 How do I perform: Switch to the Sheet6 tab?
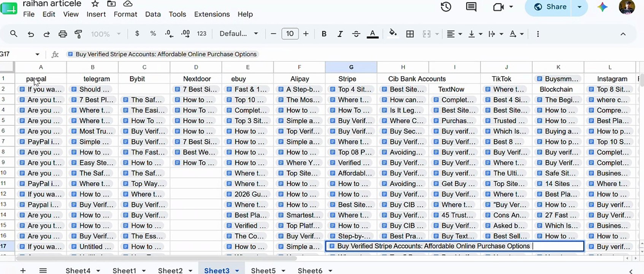pyautogui.click(x=310, y=270)
